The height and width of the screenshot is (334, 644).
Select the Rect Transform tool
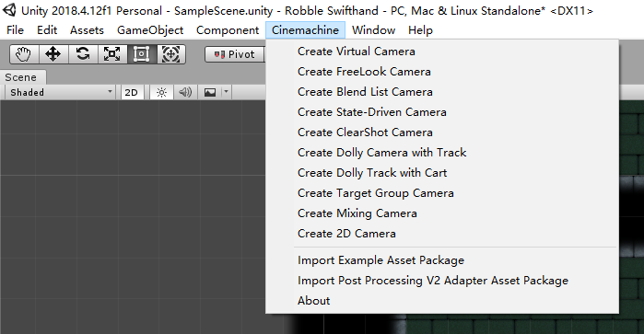pyautogui.click(x=142, y=54)
